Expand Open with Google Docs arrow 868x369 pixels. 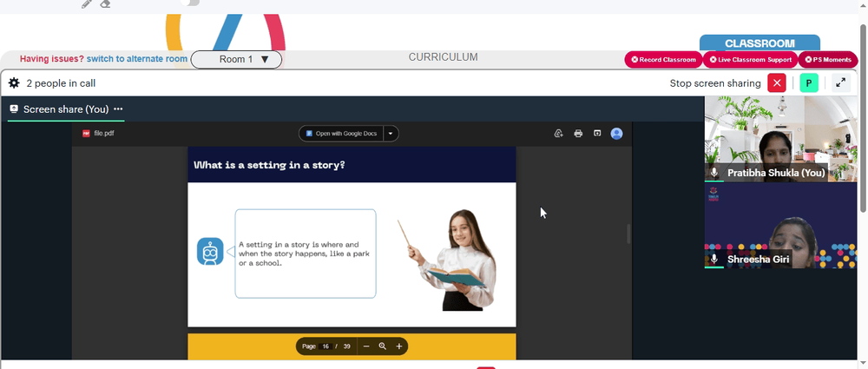click(391, 134)
